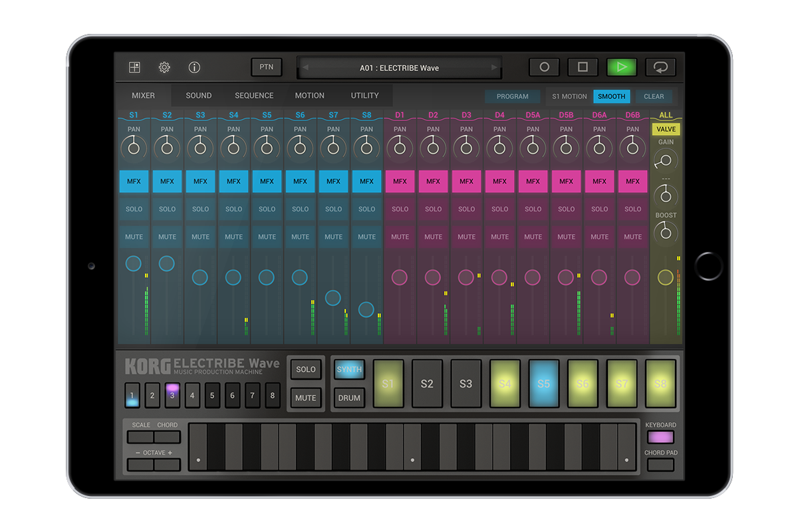Open the SEQUENCE tab
Viewport: 798px width, 532px height.
point(254,95)
